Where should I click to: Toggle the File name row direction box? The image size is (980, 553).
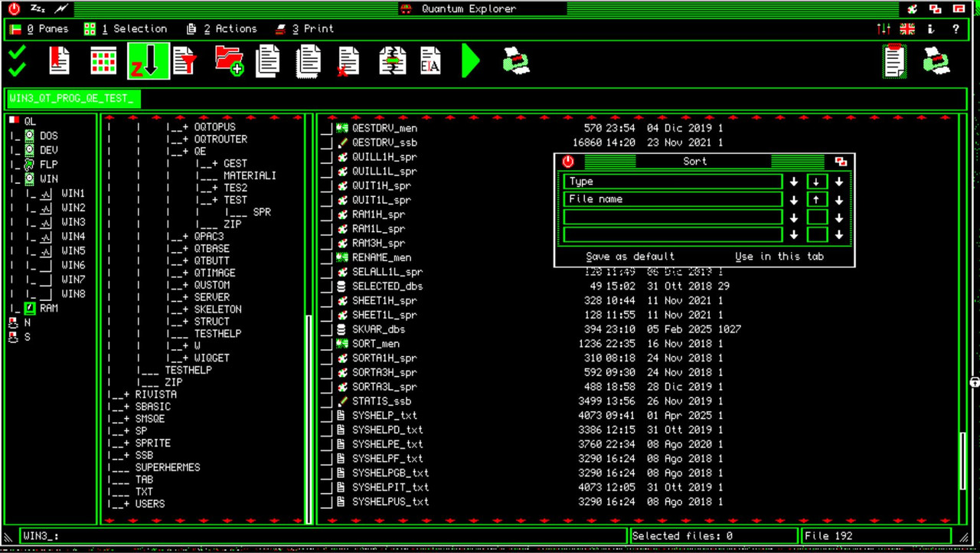tap(817, 199)
